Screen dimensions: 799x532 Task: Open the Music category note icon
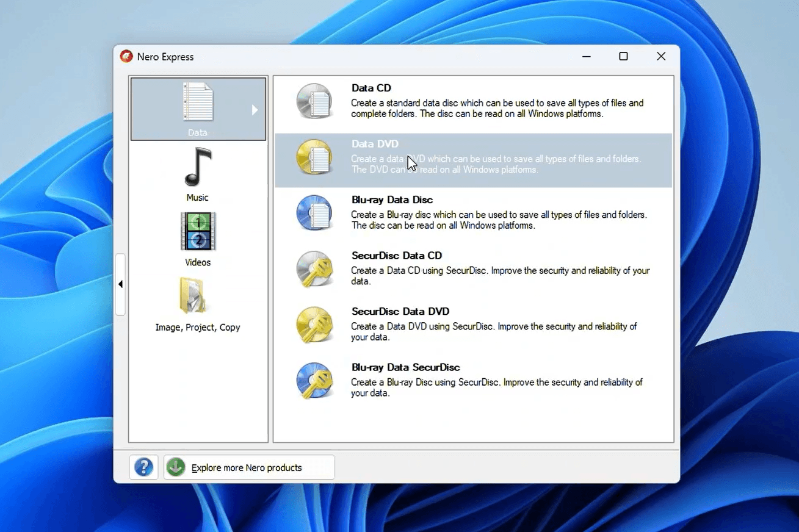(198, 167)
